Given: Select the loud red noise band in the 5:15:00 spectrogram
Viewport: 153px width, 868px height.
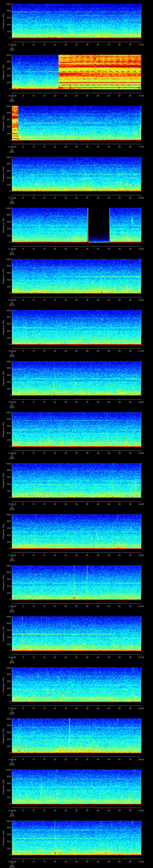Looking at the screenshot, I should click(x=100, y=72).
